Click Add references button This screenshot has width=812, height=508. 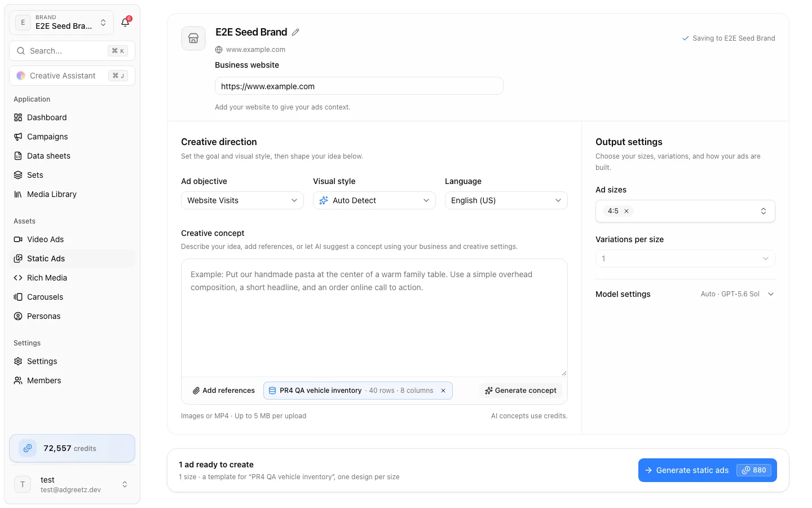pyautogui.click(x=224, y=391)
